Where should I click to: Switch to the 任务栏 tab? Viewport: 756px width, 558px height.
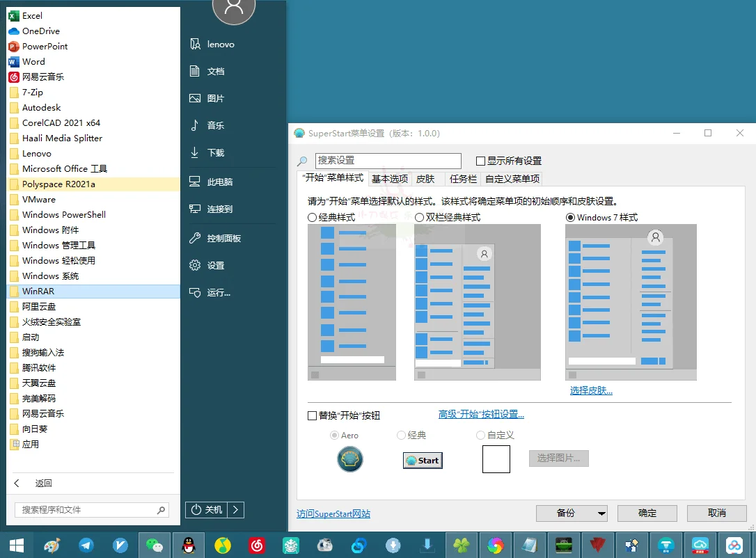pos(463,179)
